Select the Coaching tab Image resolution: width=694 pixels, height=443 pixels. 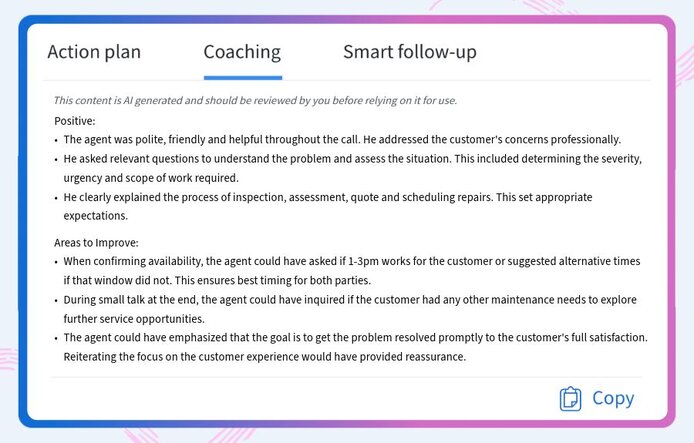pyautogui.click(x=242, y=52)
